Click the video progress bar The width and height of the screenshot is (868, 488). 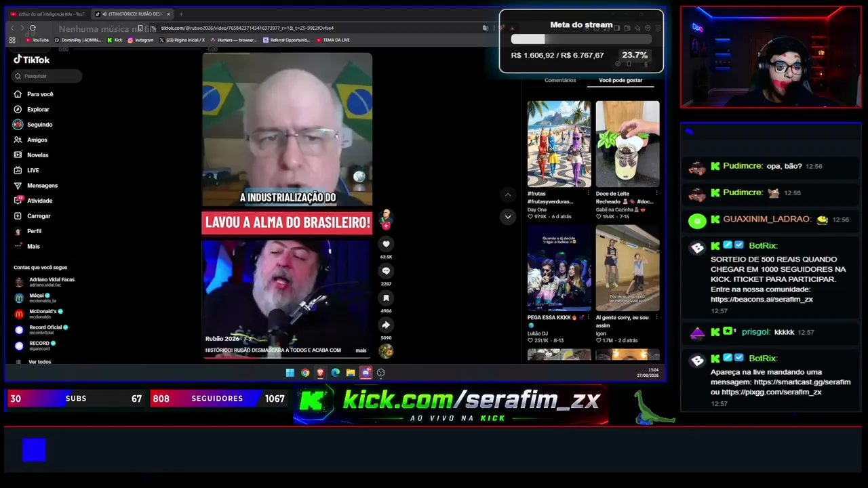tap(287, 357)
